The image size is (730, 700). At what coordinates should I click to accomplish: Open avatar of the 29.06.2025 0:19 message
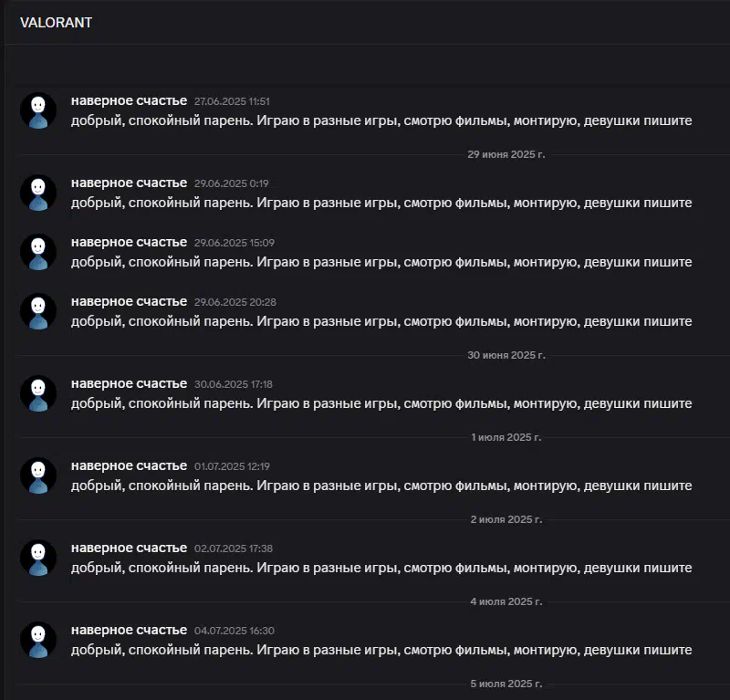coord(38,193)
